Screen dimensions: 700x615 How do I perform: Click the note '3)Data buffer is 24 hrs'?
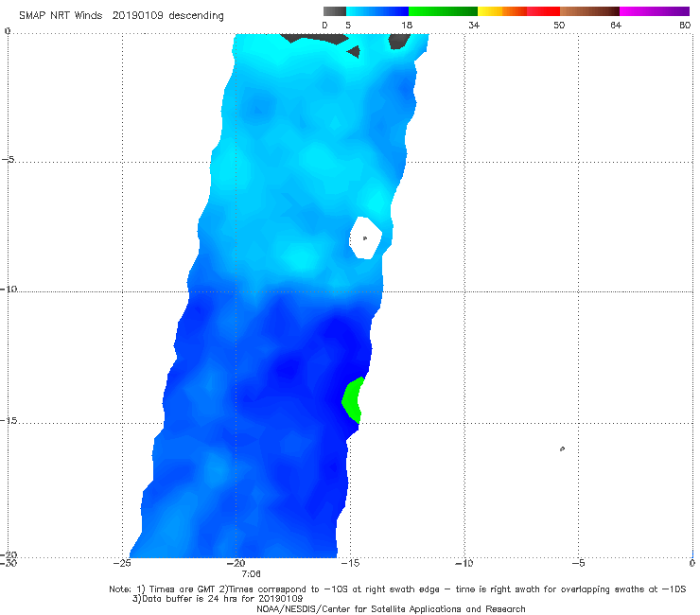tap(218, 599)
